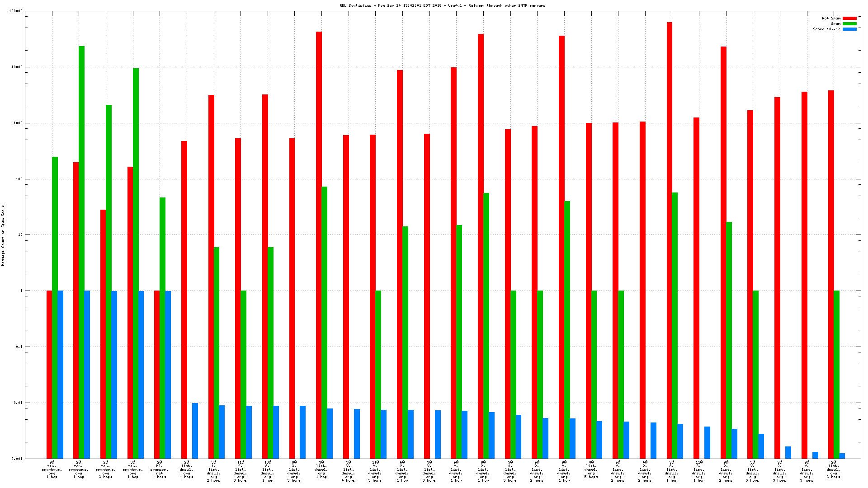
Task: Click the blue Score legend swatch
Action: point(849,29)
